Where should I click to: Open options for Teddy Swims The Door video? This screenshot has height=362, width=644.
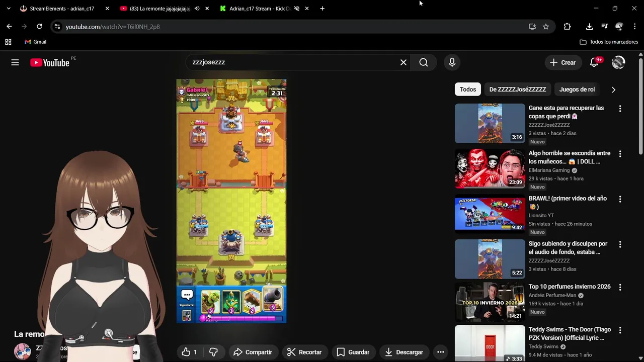tap(620, 330)
